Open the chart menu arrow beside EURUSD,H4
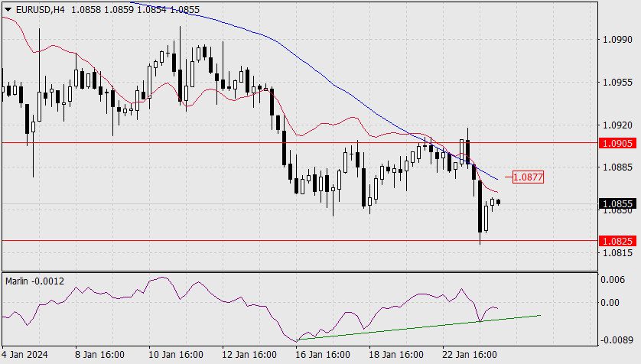This screenshot has width=641, height=364. click(8, 9)
